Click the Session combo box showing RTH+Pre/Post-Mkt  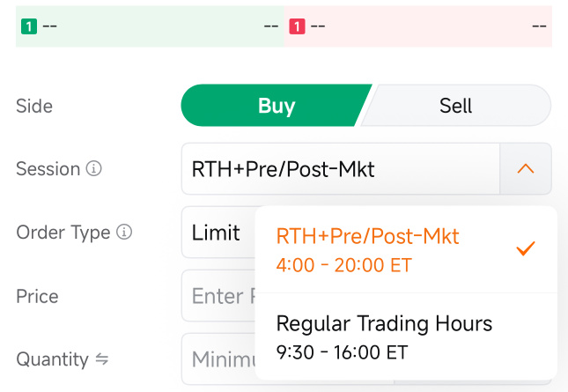pyautogui.click(x=340, y=168)
